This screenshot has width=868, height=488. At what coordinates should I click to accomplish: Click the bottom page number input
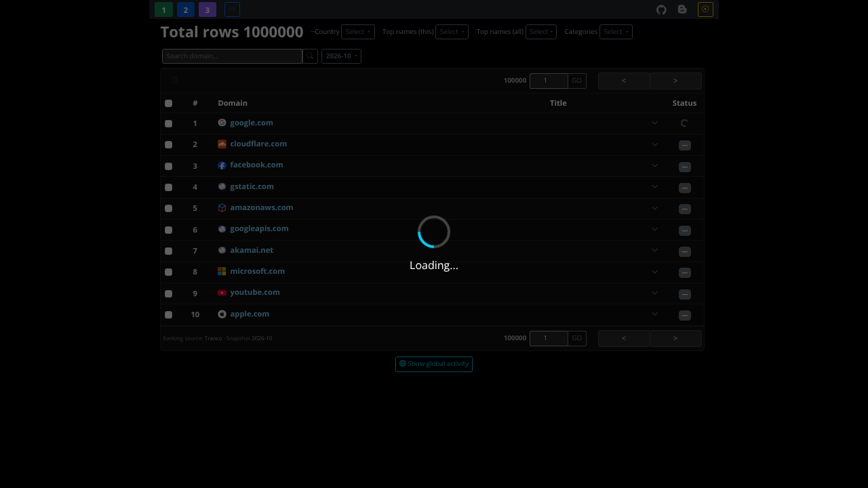pyautogui.click(x=549, y=338)
